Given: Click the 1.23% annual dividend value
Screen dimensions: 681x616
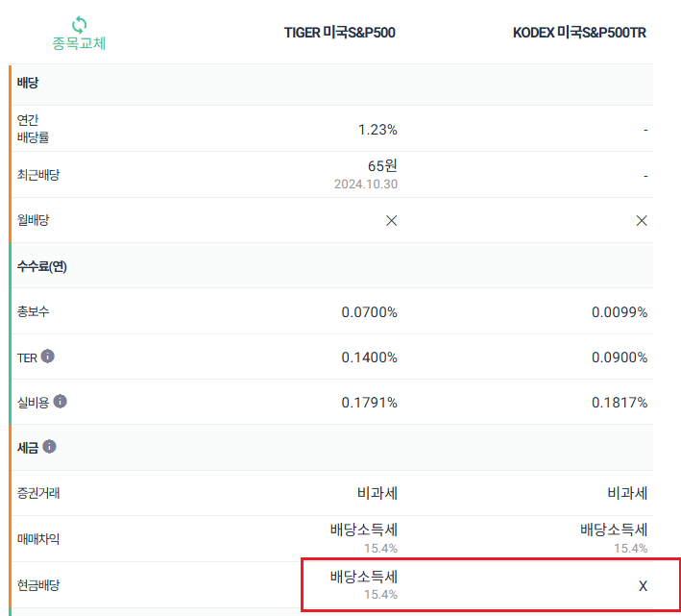Looking at the screenshot, I should pos(377,130).
